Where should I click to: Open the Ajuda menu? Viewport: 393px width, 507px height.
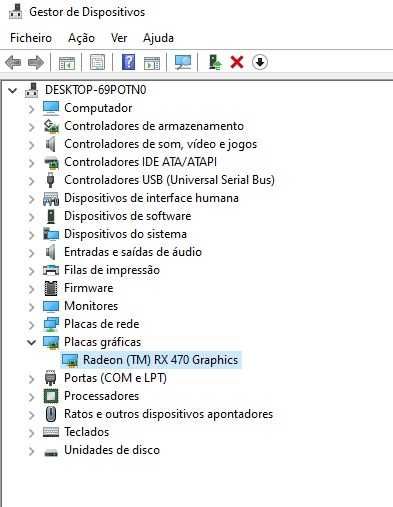point(158,38)
